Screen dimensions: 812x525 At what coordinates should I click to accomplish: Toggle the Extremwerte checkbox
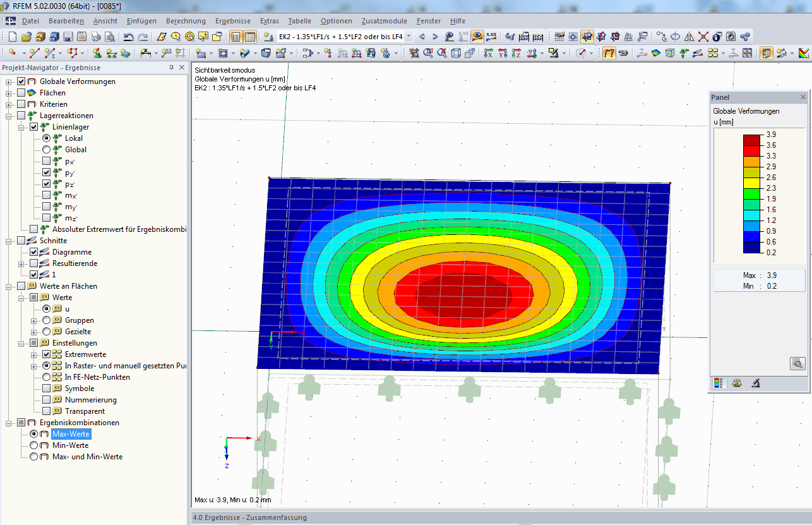(47, 354)
